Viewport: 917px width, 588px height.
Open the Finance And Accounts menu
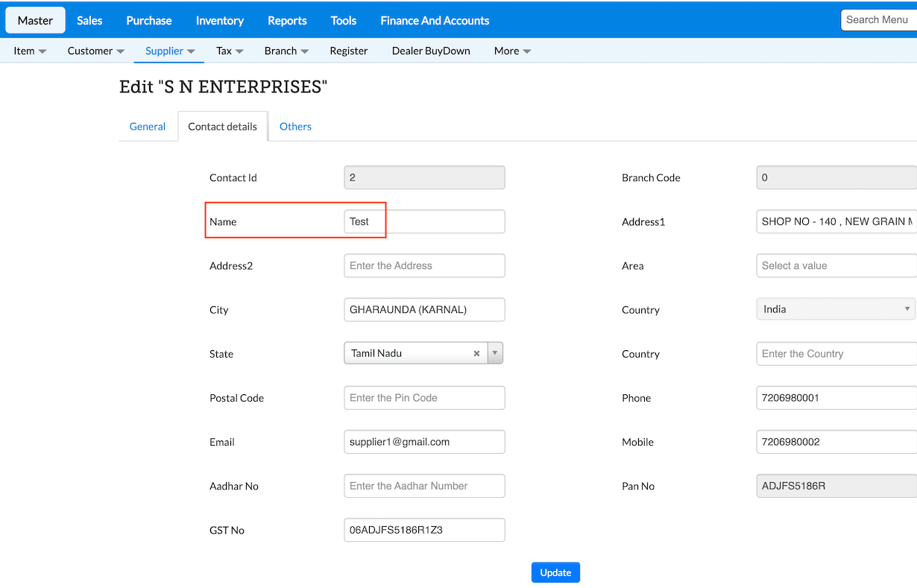tap(435, 20)
